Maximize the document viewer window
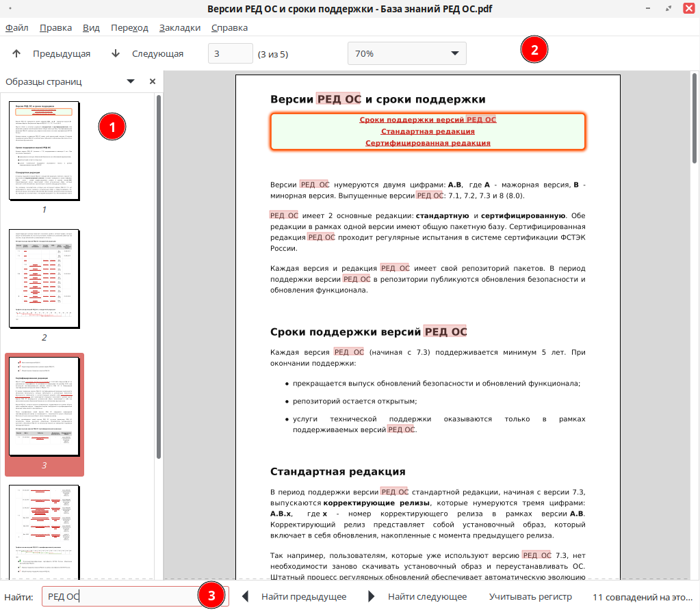The height and width of the screenshot is (612, 700). (668, 9)
